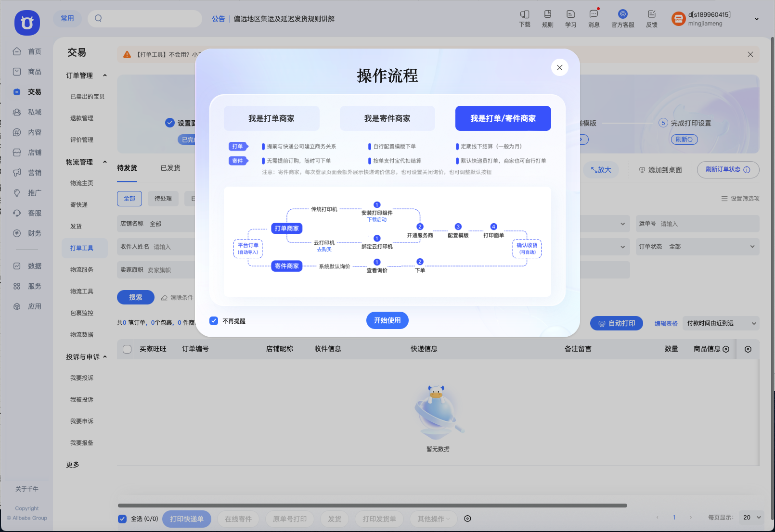Expand the account dropdown arrow
The width and height of the screenshot is (775, 532).
[757, 19]
